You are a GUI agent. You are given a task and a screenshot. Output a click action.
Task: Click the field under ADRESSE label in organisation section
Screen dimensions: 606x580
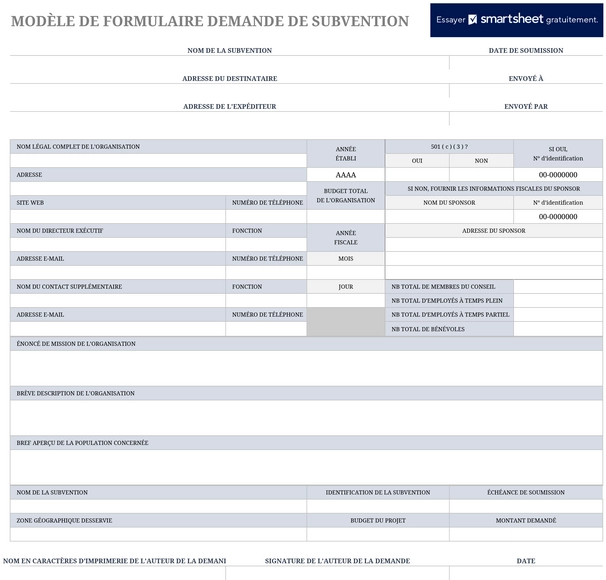[158, 189]
